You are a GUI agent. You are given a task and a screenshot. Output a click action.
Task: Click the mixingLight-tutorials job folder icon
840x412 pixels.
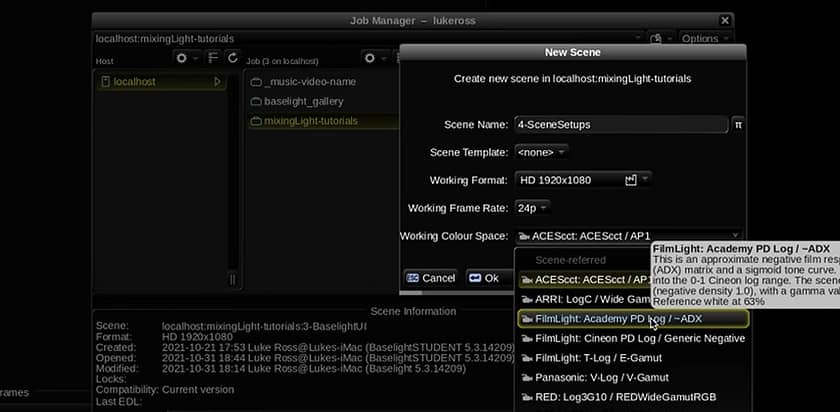point(256,122)
